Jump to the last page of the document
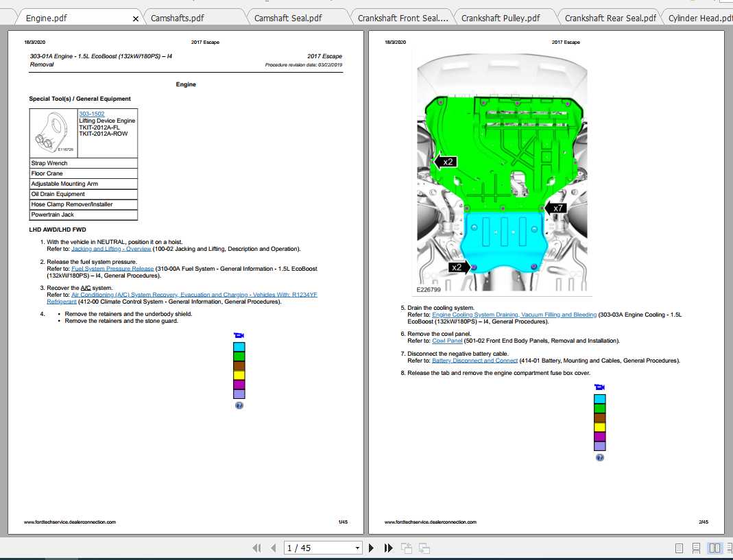 [x=388, y=548]
